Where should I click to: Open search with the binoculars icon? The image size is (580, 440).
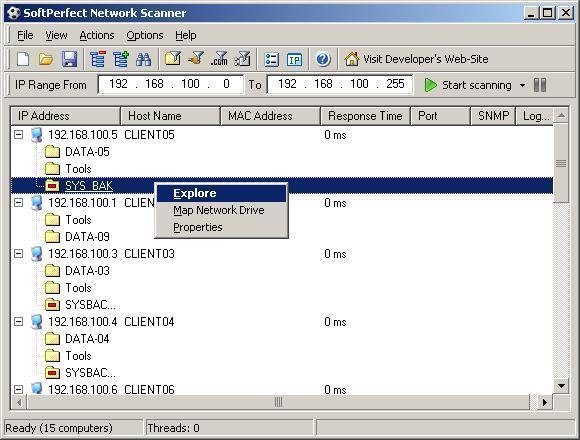pyautogui.click(x=143, y=59)
